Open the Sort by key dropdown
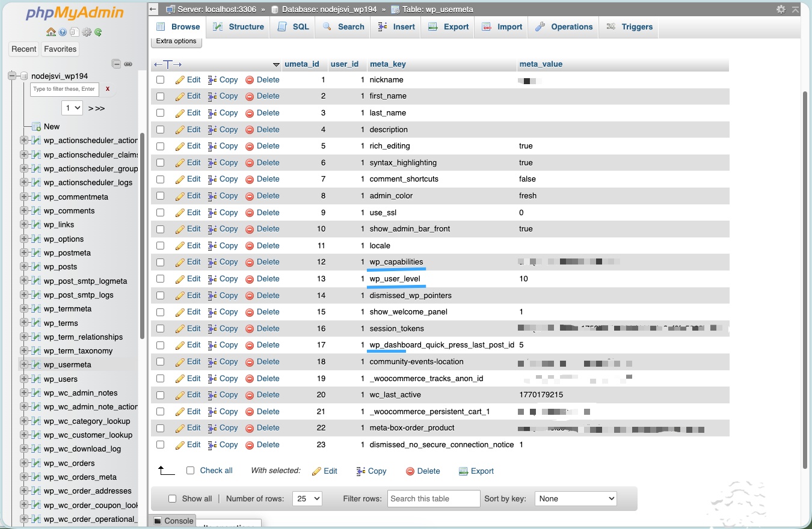The image size is (812, 529). tap(576, 499)
